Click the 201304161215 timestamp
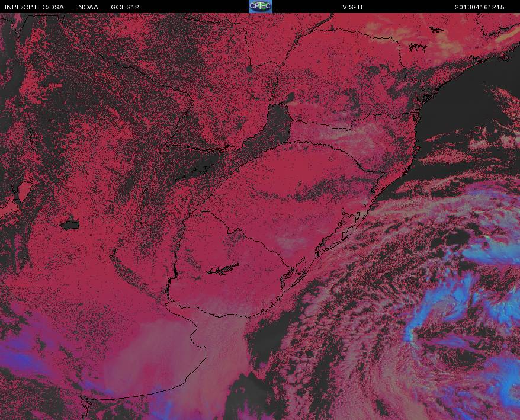The width and height of the screenshot is (520, 420). tap(479, 7)
